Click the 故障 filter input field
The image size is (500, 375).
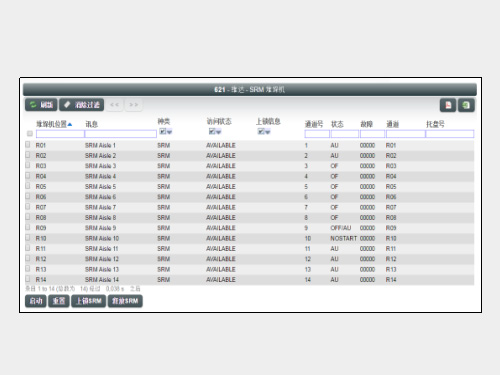coord(372,134)
